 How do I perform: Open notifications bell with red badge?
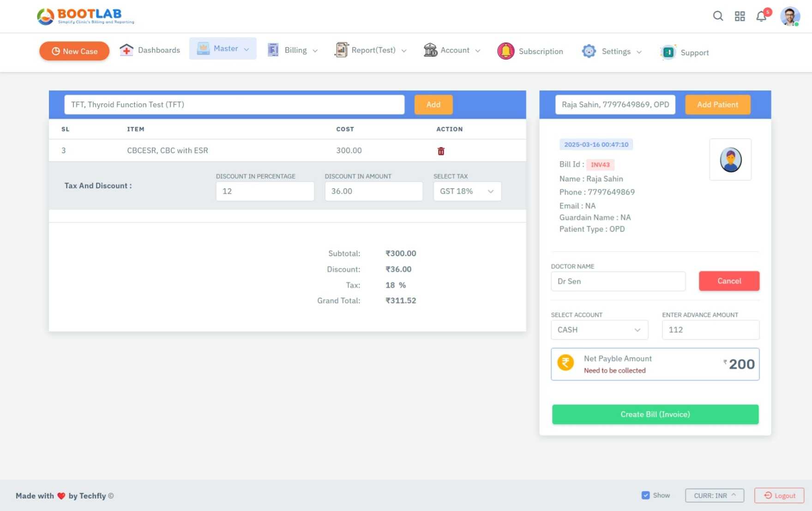click(762, 16)
